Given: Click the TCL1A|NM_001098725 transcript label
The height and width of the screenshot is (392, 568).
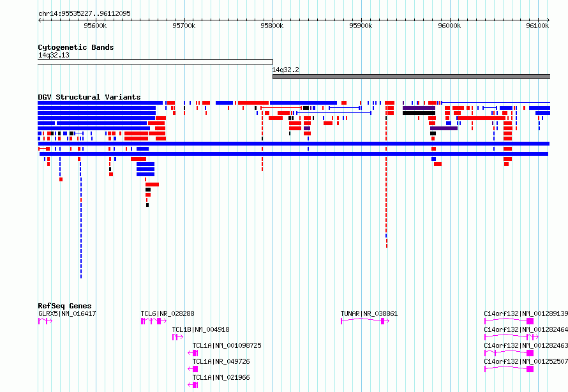Looking at the screenshot, I should [227, 345].
